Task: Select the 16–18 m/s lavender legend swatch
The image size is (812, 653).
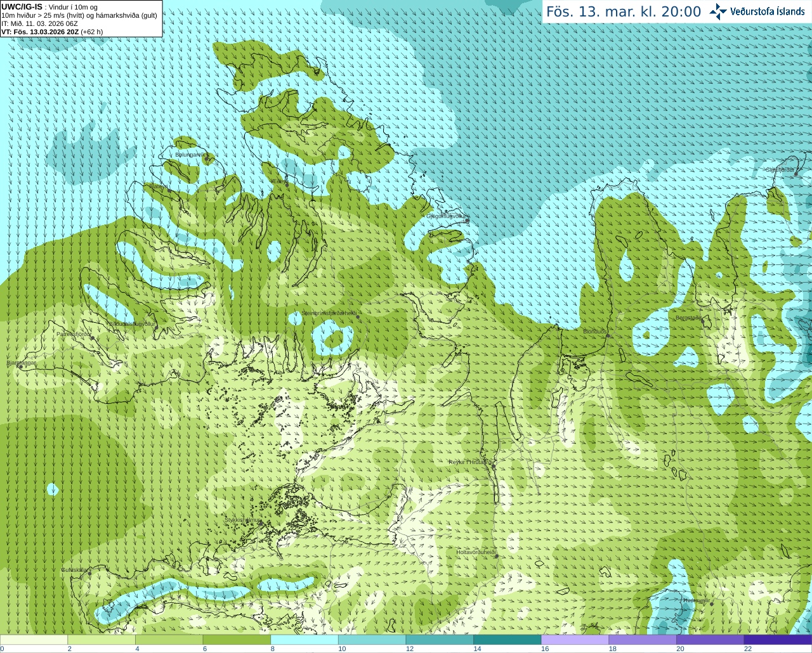Action: pos(575,640)
